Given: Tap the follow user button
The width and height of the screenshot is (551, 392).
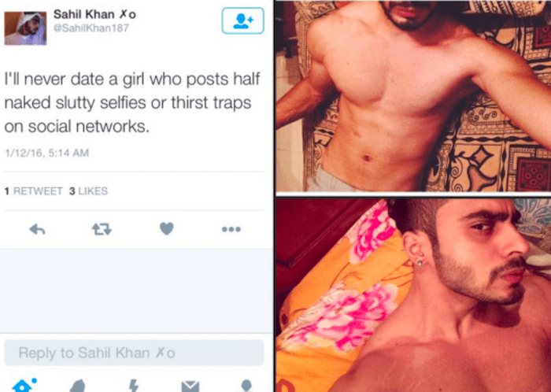Looking at the screenshot, I should click(242, 20).
